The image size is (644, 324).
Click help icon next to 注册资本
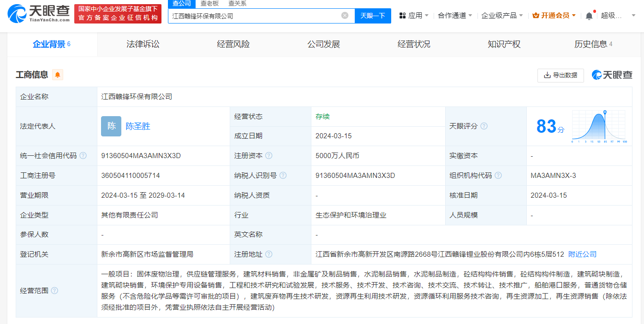point(268,156)
